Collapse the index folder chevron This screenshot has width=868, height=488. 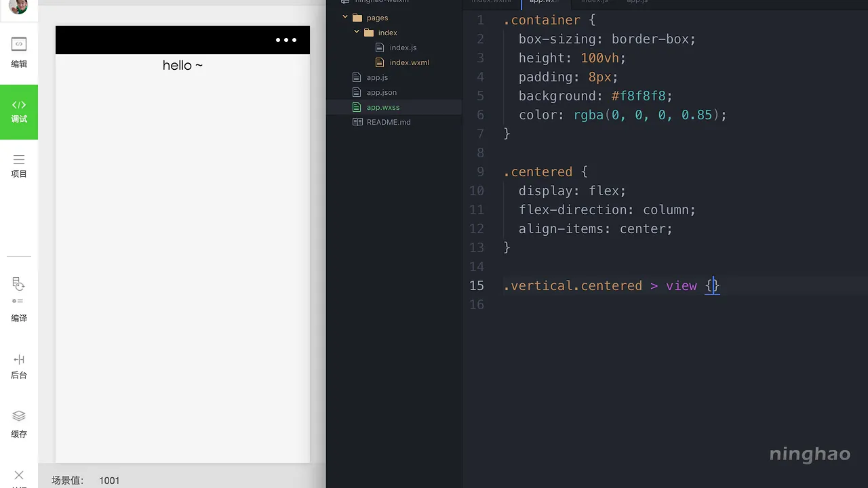pos(357,33)
